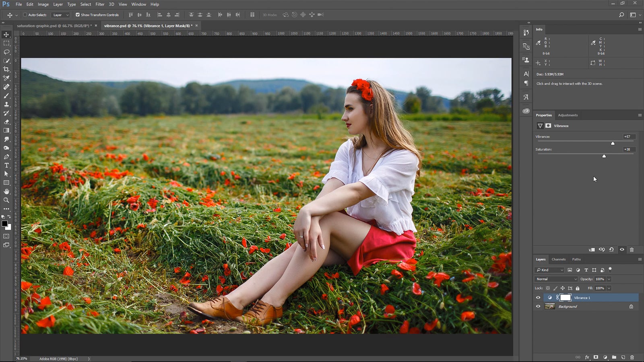Click the Lock all button in the Layers panel
Screen dimensions: 644x362
577,288
